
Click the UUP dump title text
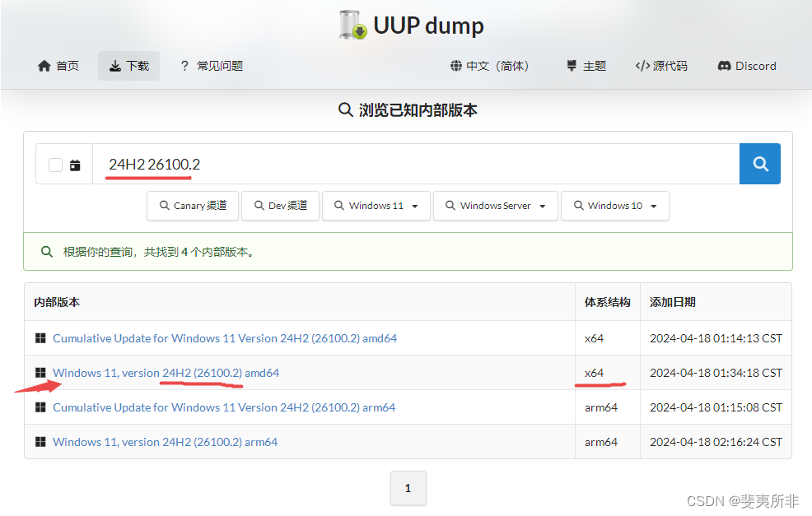tap(428, 26)
